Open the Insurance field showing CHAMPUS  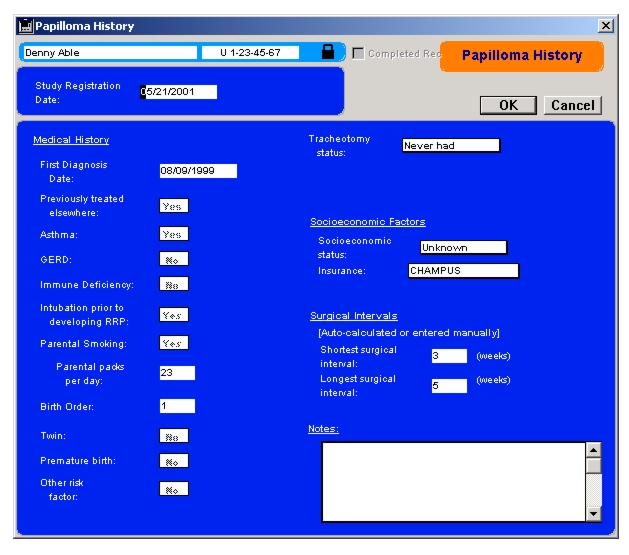click(x=463, y=270)
